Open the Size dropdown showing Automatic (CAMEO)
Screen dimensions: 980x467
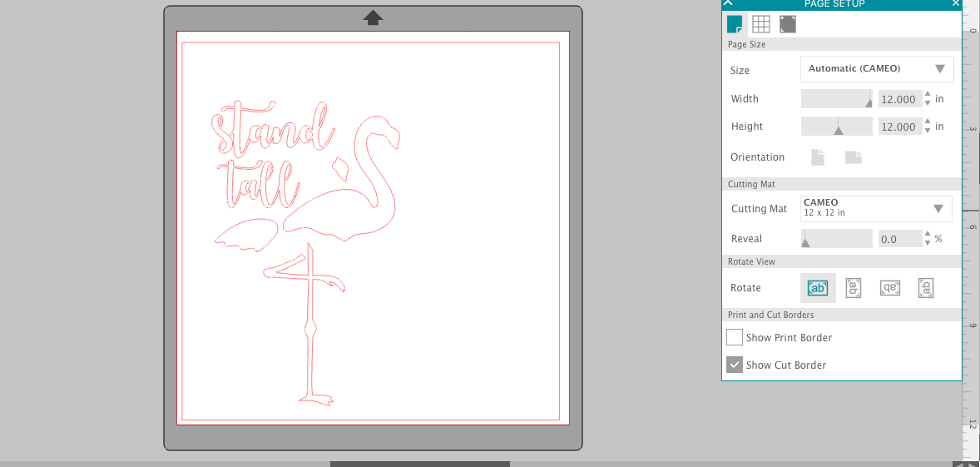877,69
